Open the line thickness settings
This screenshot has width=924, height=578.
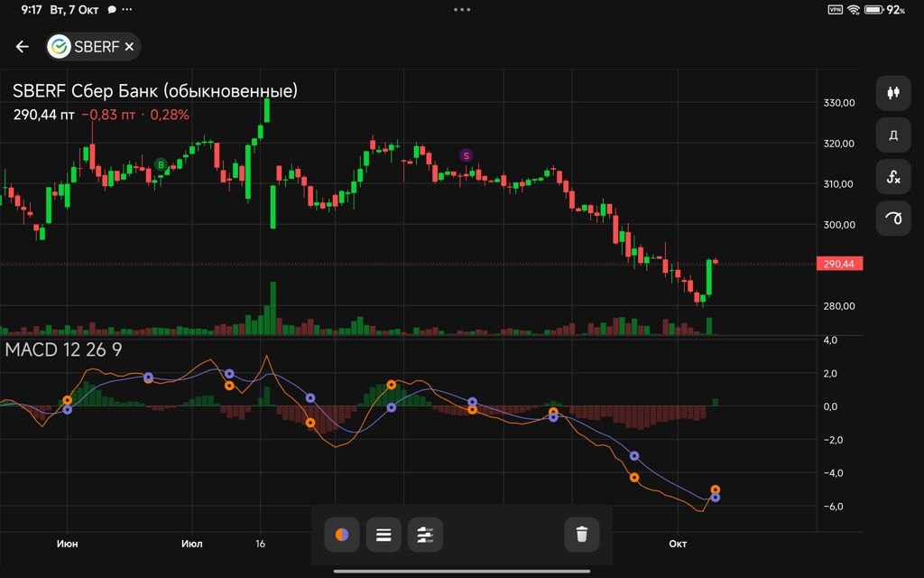(383, 535)
